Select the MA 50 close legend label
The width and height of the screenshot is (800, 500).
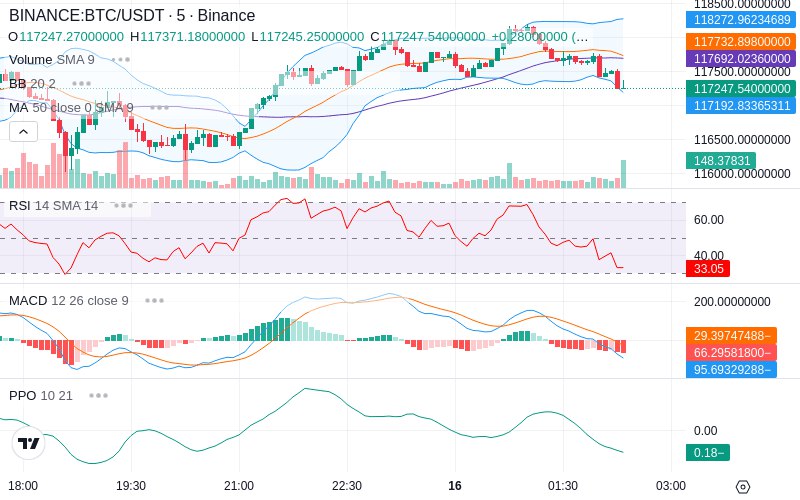tap(71, 108)
